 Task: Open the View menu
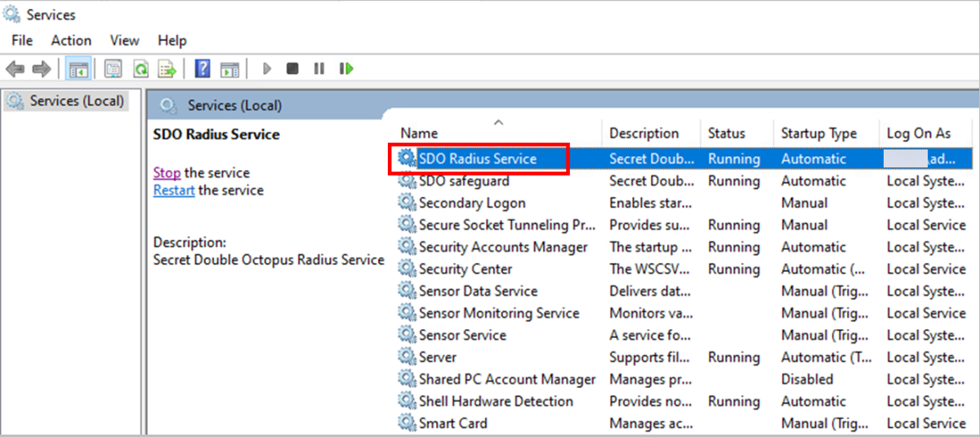click(125, 40)
